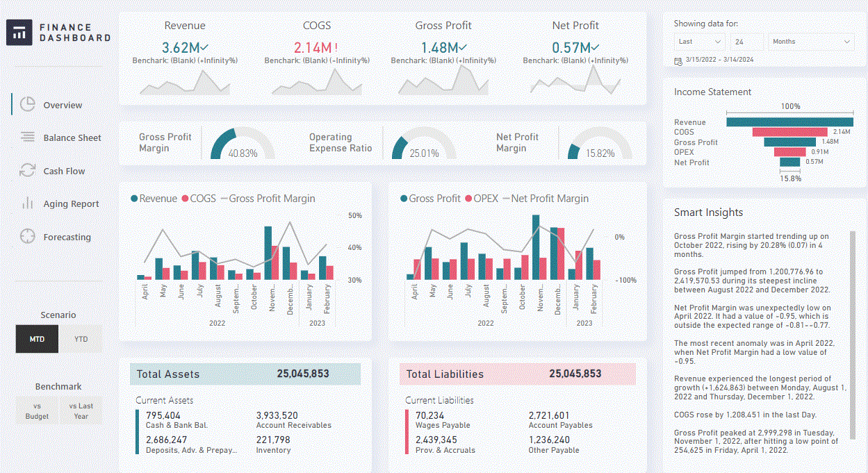The width and height of the screenshot is (868, 473).
Task: Click the Balance Sheet lines icon
Action: pyautogui.click(x=26, y=137)
